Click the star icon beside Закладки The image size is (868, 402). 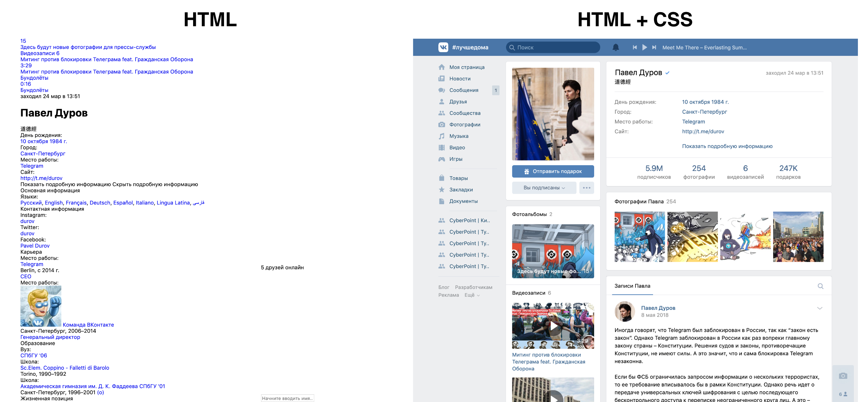click(x=441, y=189)
